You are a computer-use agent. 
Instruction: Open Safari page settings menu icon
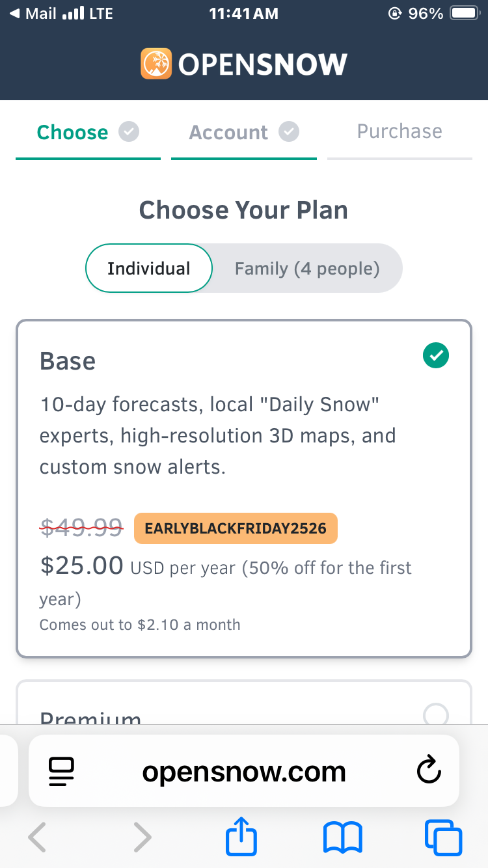pyautogui.click(x=62, y=772)
